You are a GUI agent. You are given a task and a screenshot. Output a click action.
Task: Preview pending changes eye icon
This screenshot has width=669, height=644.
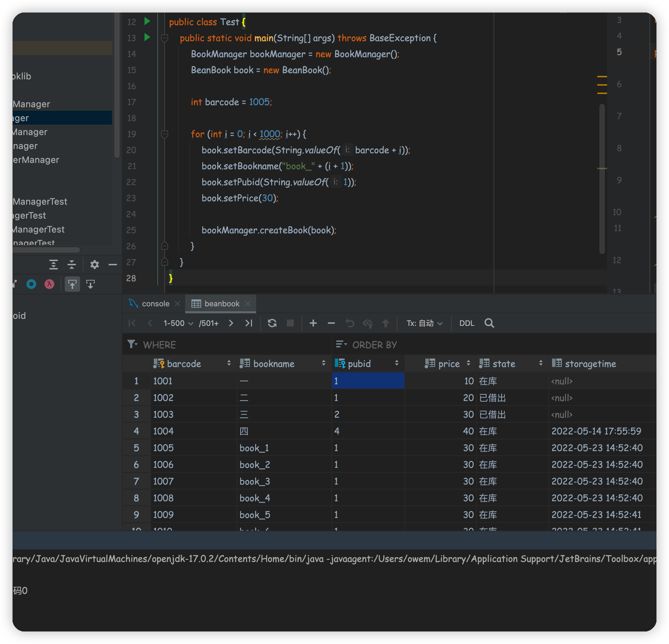pos(368,323)
